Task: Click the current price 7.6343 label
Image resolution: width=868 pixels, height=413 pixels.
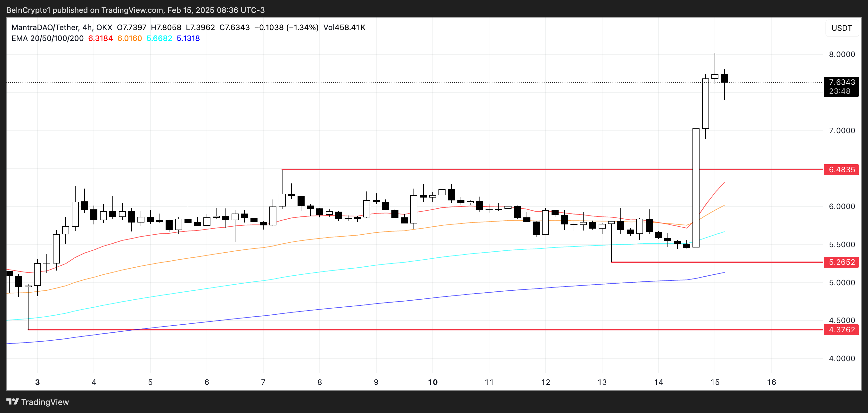Action: point(841,83)
